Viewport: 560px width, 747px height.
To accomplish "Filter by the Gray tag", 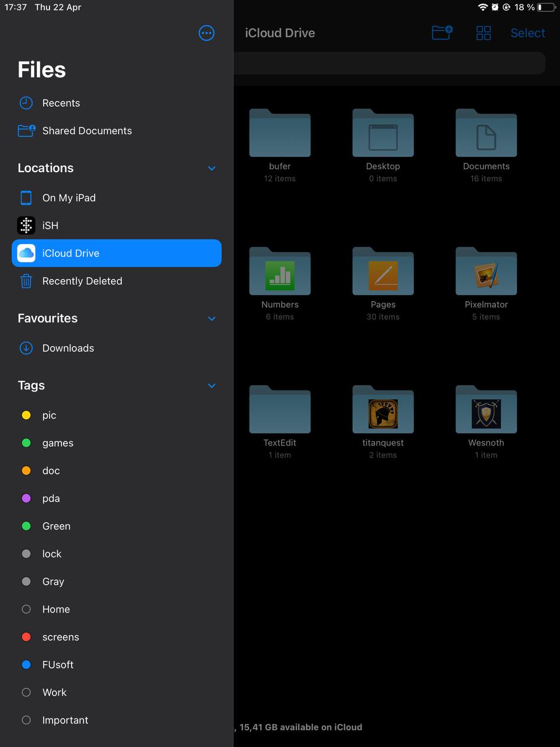I will (x=117, y=582).
